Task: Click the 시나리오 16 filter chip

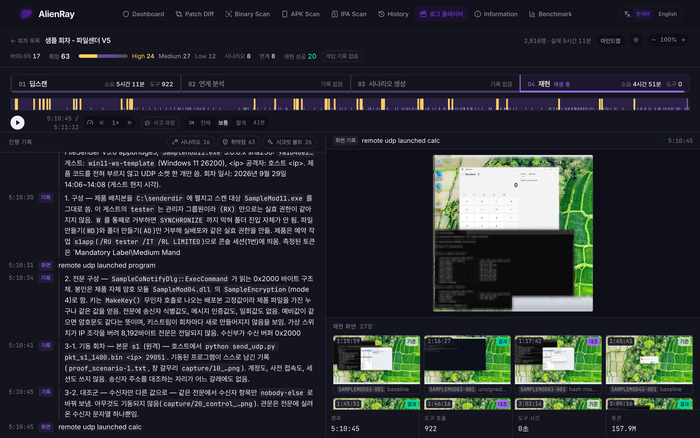Action: pyautogui.click(x=191, y=142)
